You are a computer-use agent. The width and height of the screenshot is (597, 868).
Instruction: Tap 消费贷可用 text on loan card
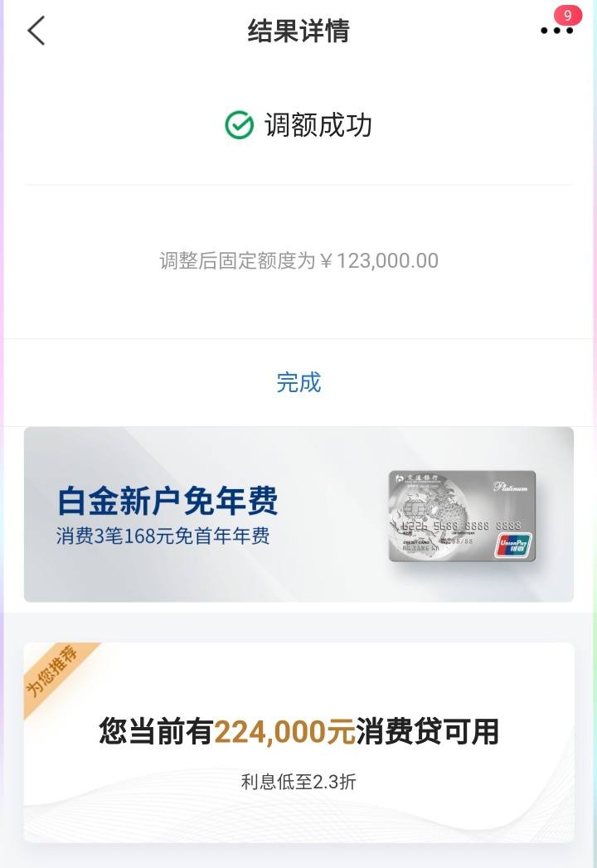pos(428,731)
